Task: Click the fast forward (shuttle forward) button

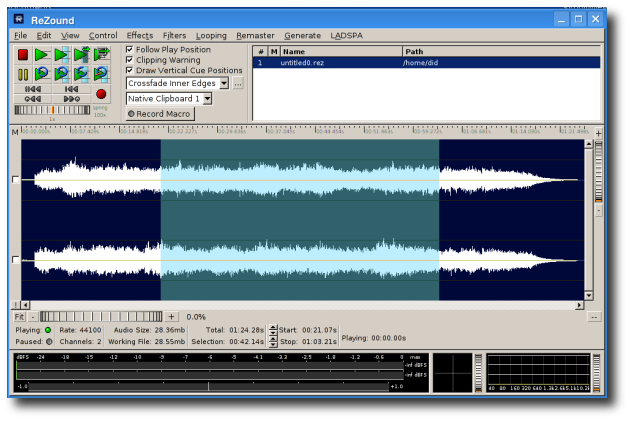Action: pyautogui.click(x=71, y=99)
